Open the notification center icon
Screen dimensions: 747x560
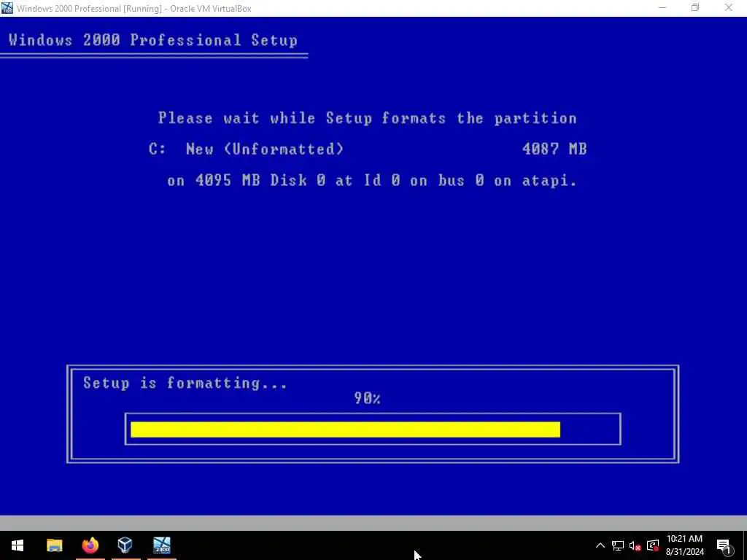(724, 545)
